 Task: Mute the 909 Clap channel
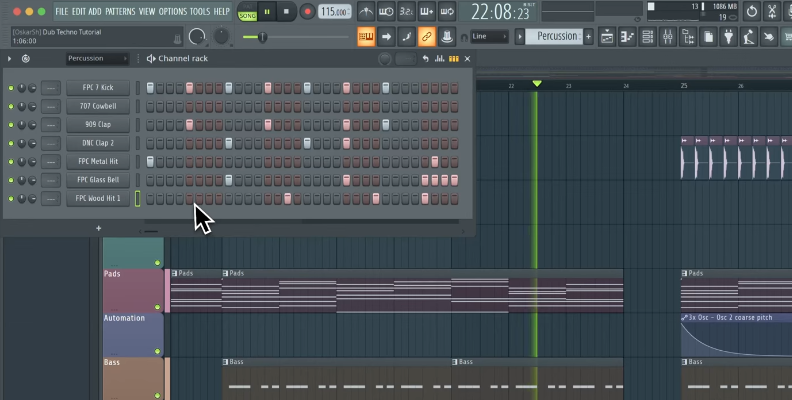tap(11, 125)
